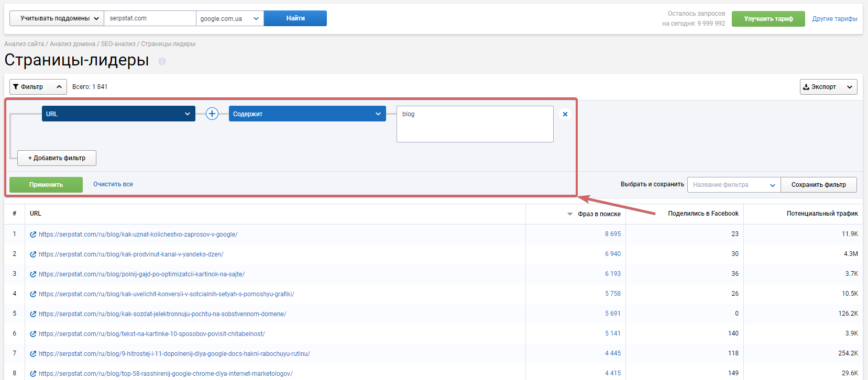Screen dimensions: 868x380
Task: Click the round plus icon after URL filter
Action: tap(212, 114)
